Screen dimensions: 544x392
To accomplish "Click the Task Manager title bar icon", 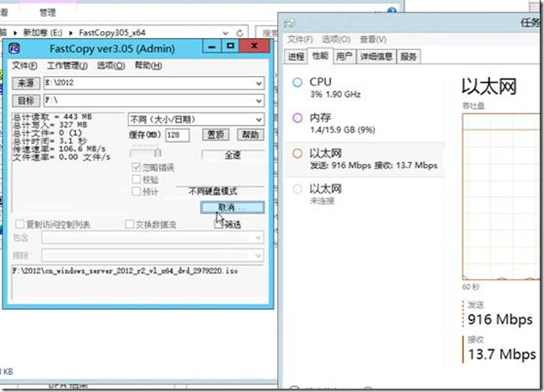I will pyautogui.click(x=289, y=24).
